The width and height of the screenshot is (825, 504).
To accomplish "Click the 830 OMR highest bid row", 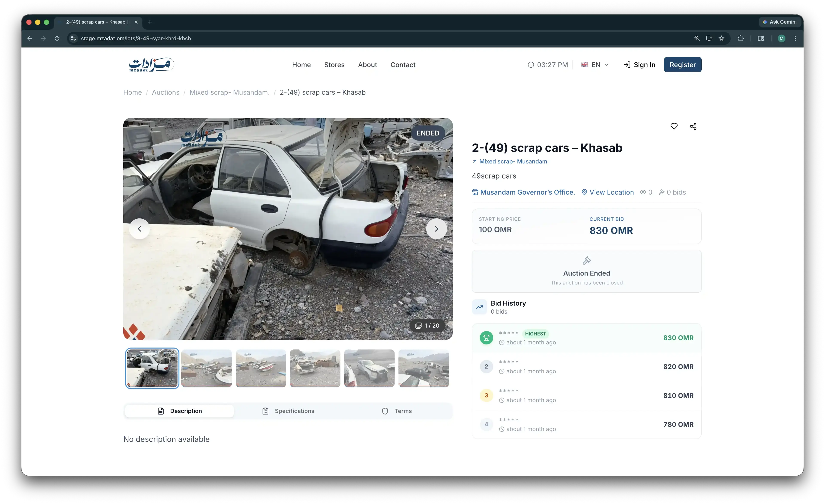I will (x=587, y=338).
